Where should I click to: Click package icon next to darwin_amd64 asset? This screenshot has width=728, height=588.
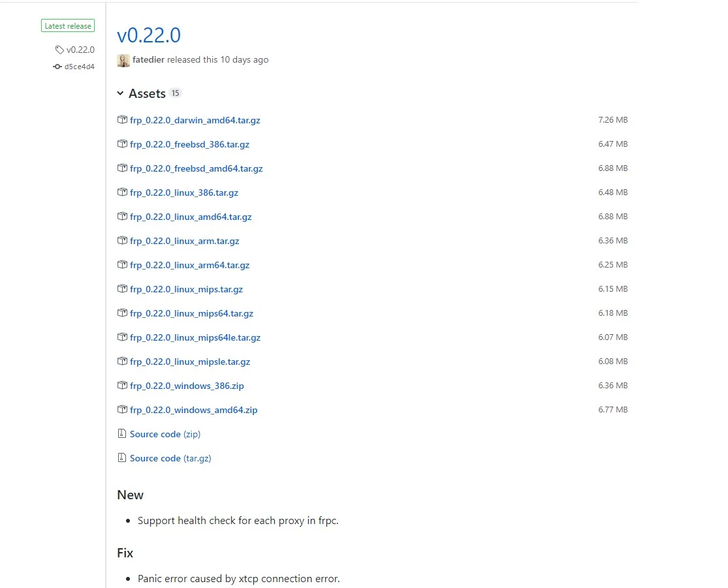(122, 119)
